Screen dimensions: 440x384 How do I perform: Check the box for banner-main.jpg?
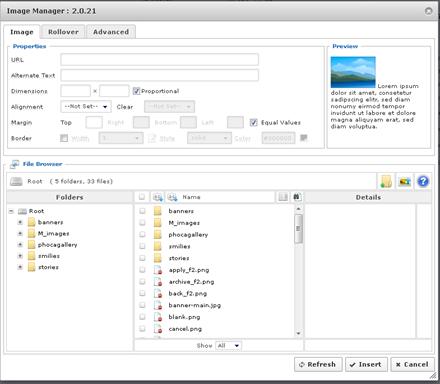[142, 305]
